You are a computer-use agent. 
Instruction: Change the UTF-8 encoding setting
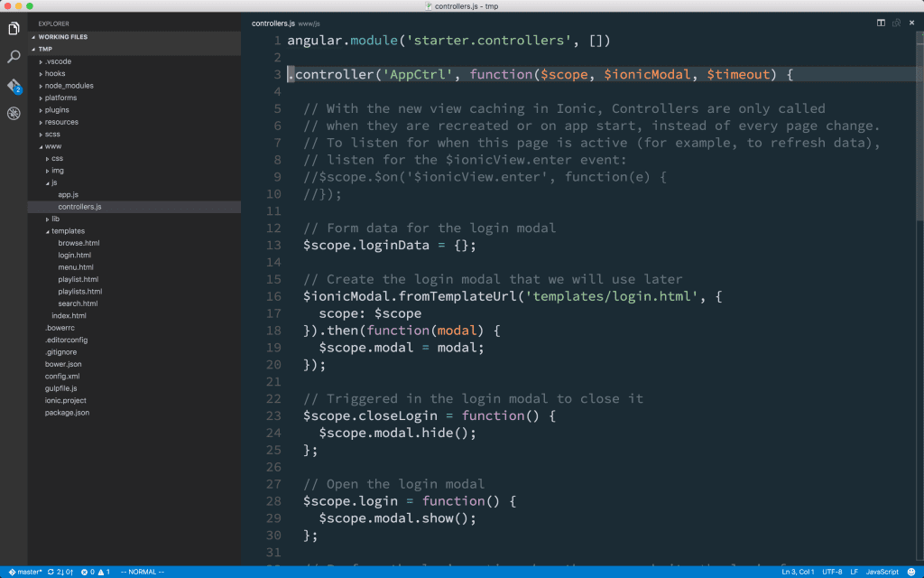[x=831, y=572]
